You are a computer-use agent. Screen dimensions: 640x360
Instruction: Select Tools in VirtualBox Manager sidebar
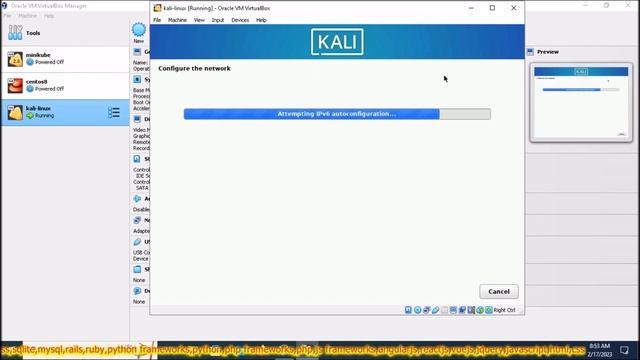[65, 33]
